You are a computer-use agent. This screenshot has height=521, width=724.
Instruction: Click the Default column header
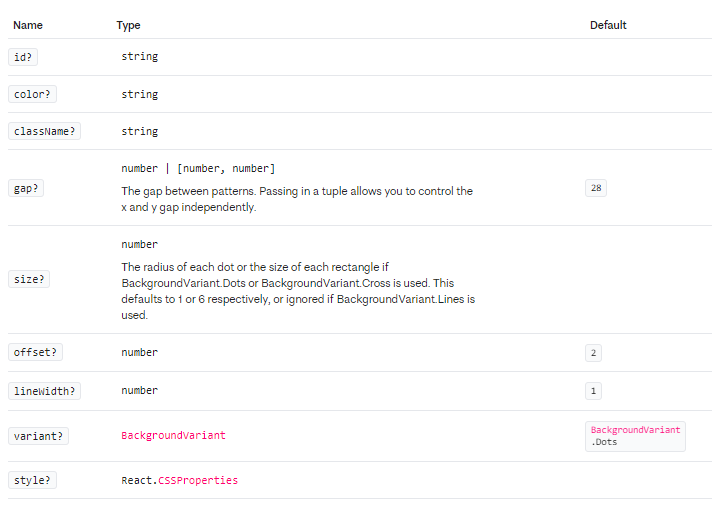608,25
